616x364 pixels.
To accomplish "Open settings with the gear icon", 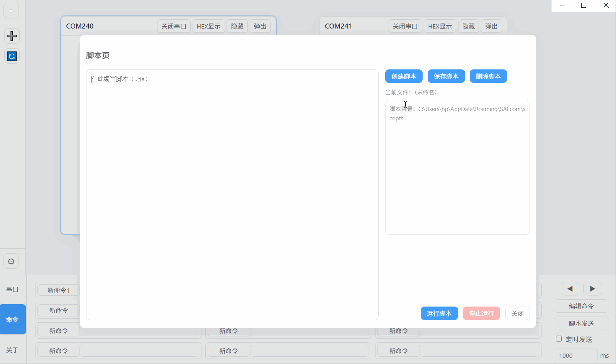I will pyautogui.click(x=11, y=261).
